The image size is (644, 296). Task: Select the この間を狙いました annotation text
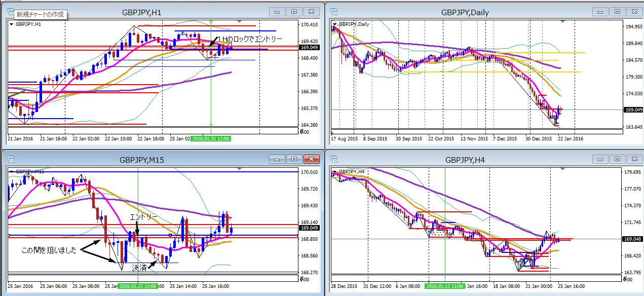tap(49, 250)
